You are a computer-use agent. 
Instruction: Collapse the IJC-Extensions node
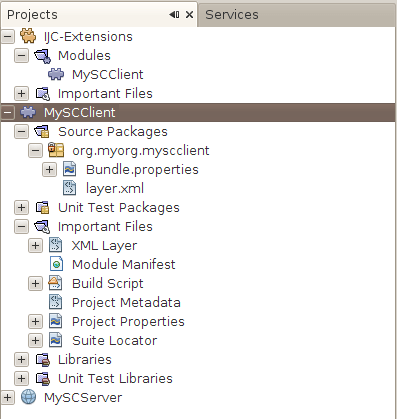[x=8, y=36]
